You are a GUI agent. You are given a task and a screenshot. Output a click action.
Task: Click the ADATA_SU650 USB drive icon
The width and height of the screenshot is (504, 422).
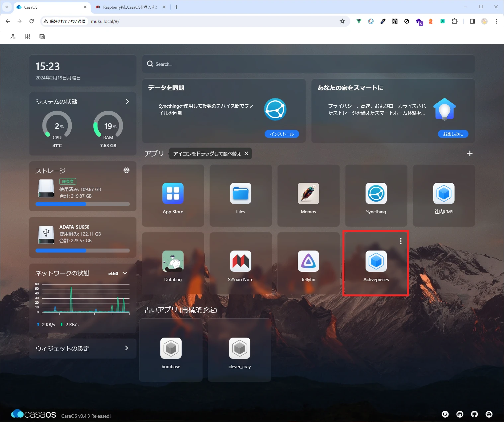click(x=46, y=235)
